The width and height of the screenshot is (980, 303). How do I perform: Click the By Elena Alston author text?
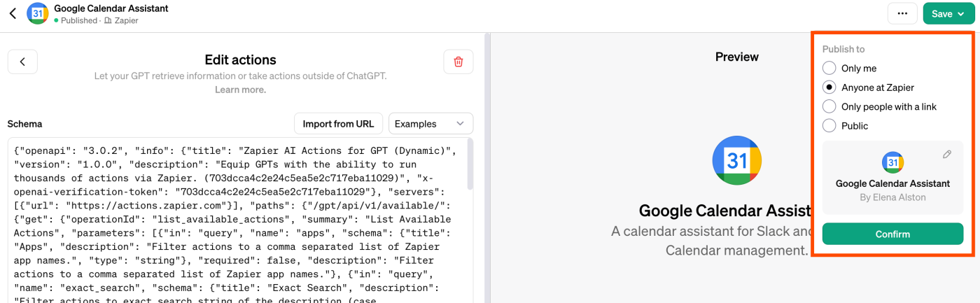pos(892,197)
